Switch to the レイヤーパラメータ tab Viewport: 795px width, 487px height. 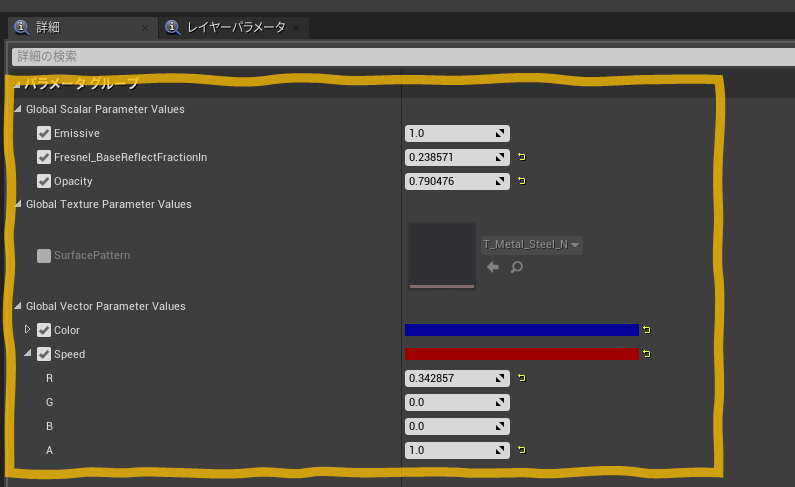[x=236, y=27]
